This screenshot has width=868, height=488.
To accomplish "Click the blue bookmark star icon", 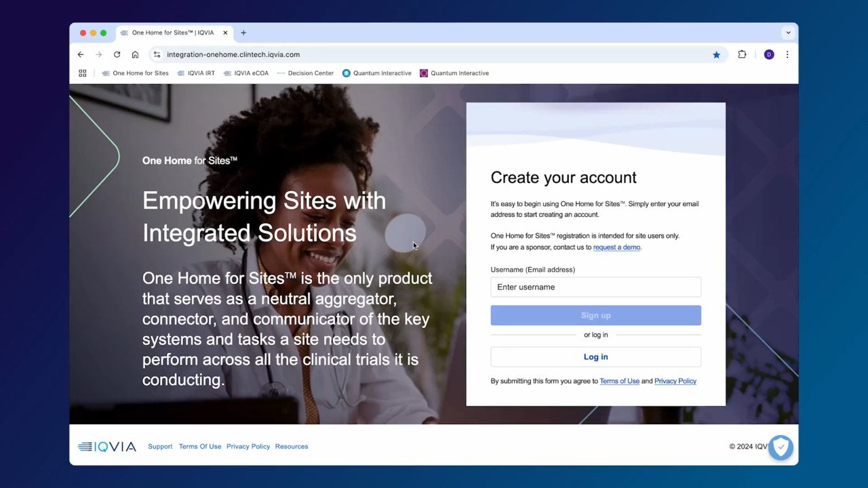I will coord(716,55).
